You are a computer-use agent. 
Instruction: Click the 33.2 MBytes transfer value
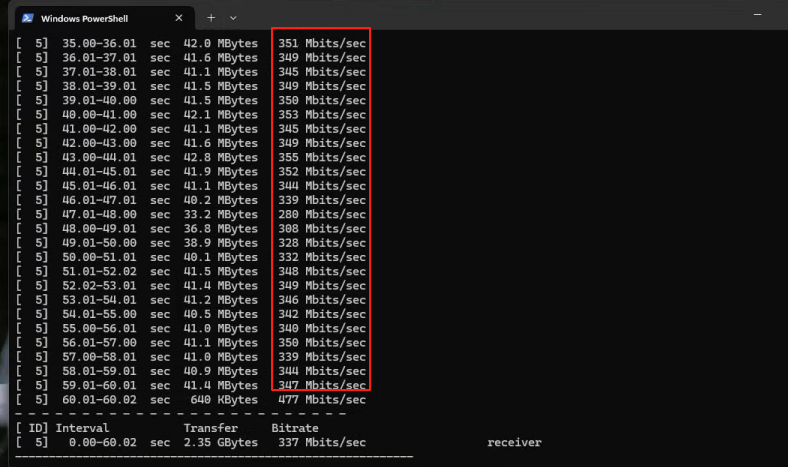pos(220,214)
